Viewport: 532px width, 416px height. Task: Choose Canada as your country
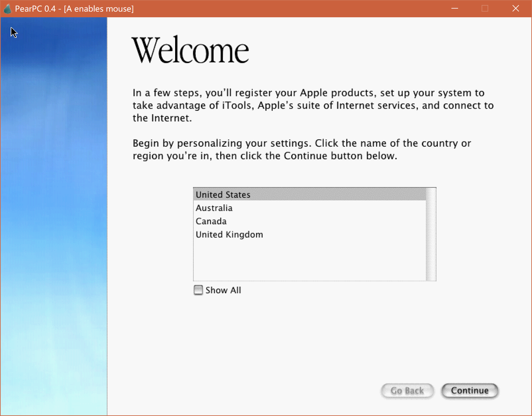[x=211, y=221]
